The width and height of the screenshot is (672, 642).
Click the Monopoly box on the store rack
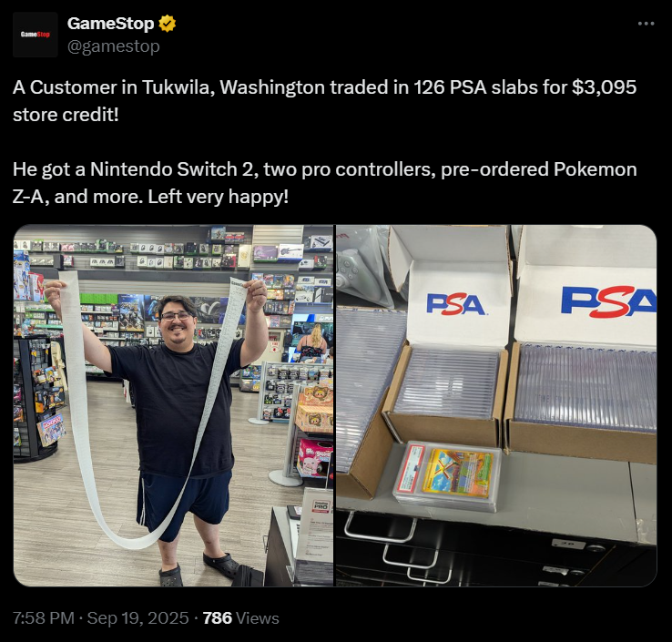pyautogui.click(x=51, y=431)
